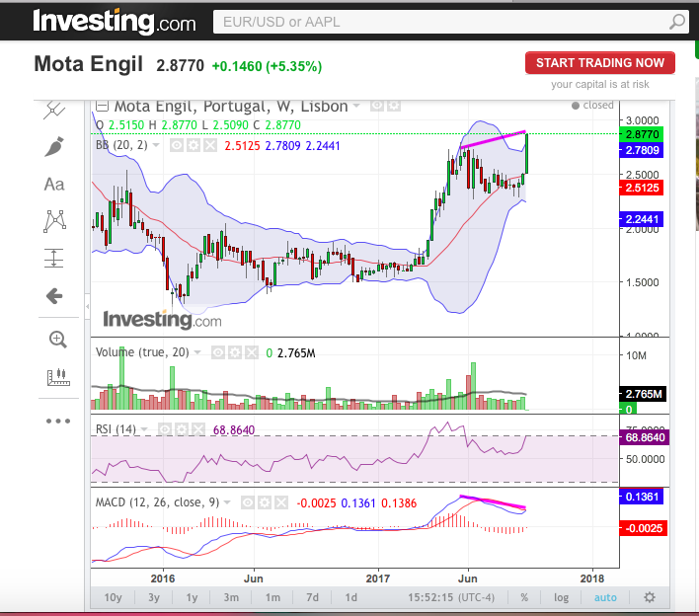Screen dimensions: 699x616
Task: Toggle percent scale mode
Action: [x=524, y=597]
